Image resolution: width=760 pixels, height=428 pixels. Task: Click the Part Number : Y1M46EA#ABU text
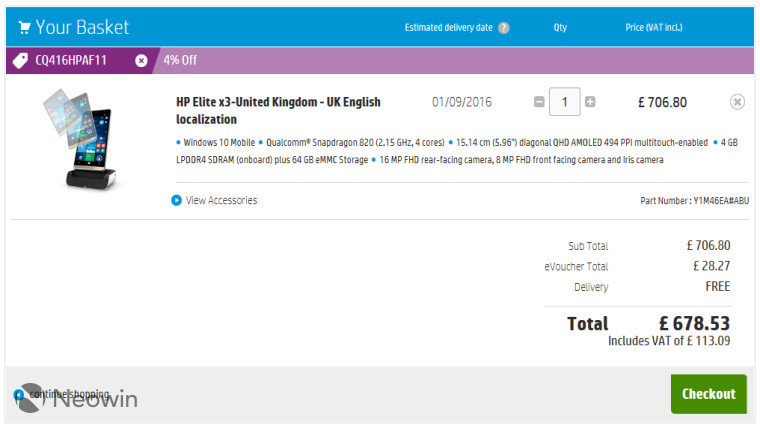coord(695,201)
